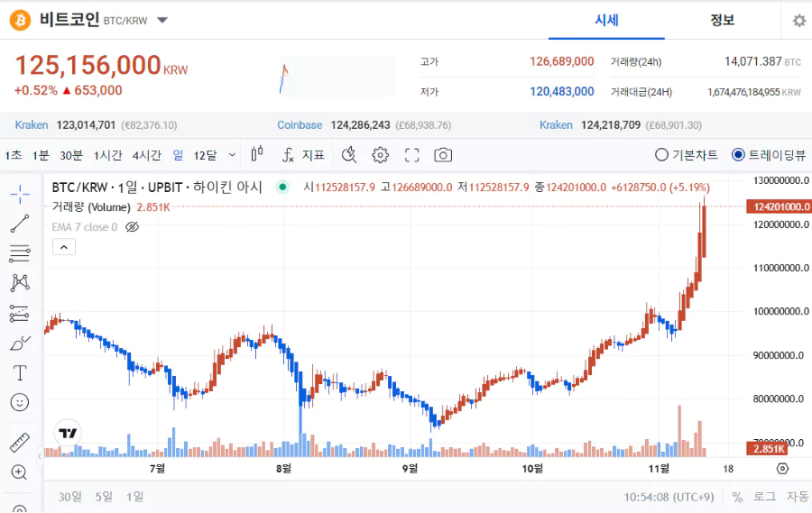The height and width of the screenshot is (513, 812).
Task: Open the fx indicators panel
Action: 303,155
